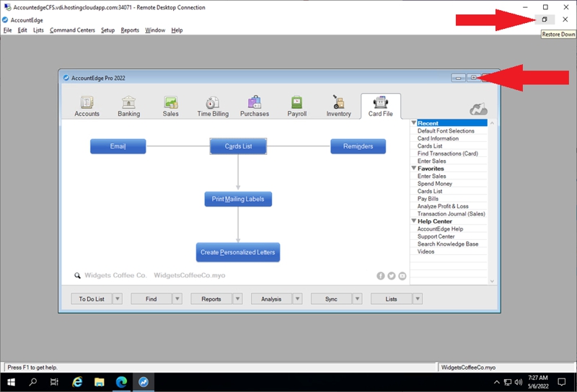Collapse the Help Center section
Viewport: 577px width, 392px height.
414,221
